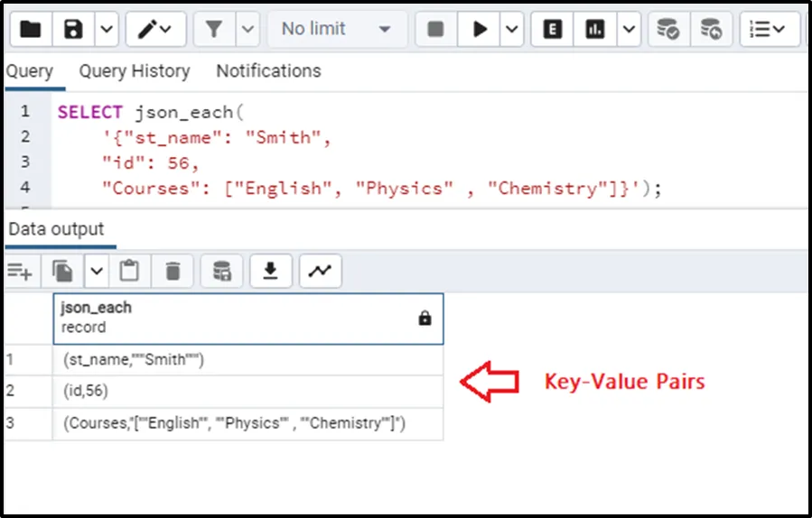812x518 pixels.
Task: Click the Save Data Changes icon
Action: [221, 270]
